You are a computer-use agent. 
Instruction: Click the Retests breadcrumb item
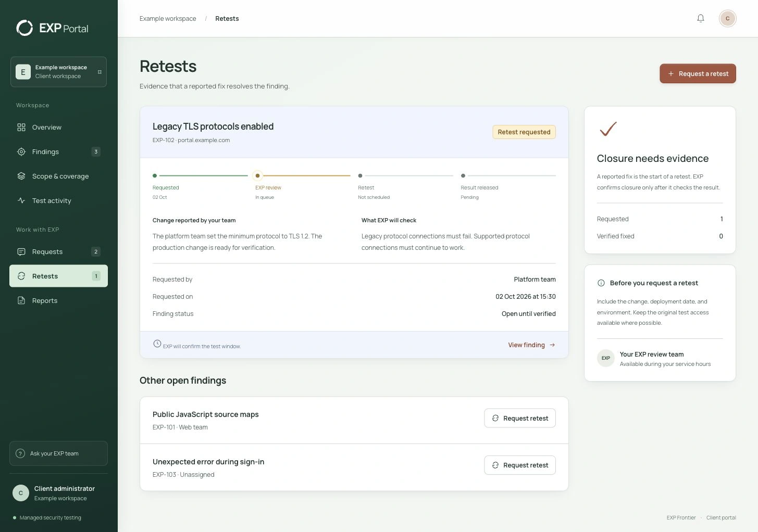227,19
